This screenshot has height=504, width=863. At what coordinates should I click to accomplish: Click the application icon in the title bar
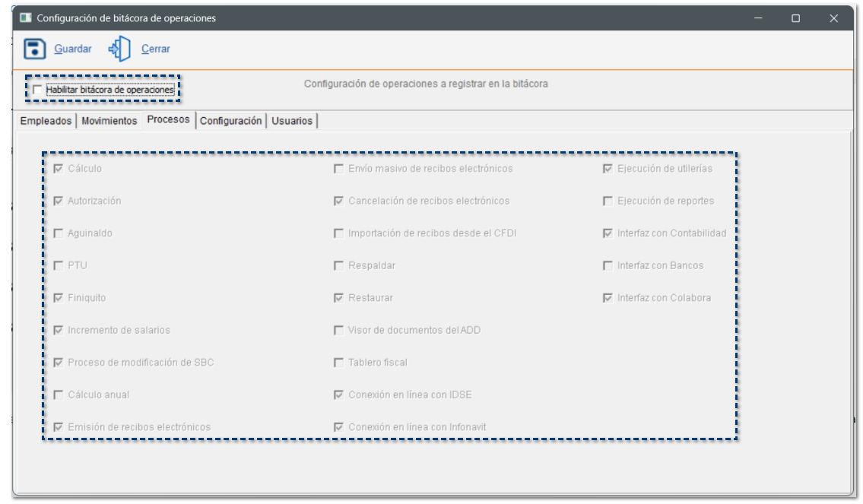pos(25,18)
